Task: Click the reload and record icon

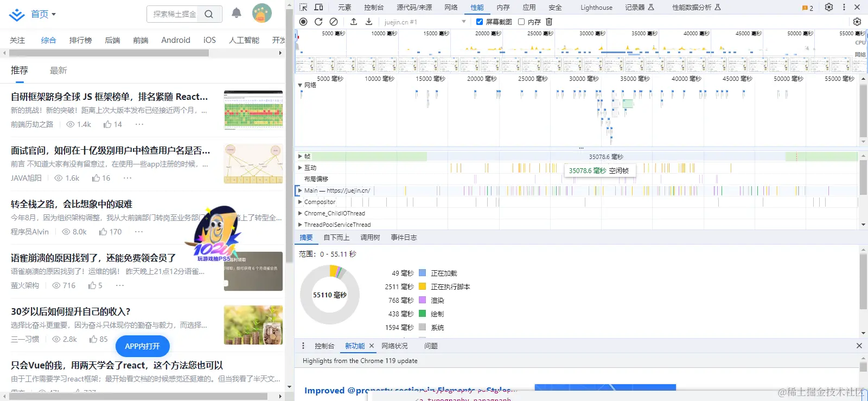Action: click(x=318, y=22)
